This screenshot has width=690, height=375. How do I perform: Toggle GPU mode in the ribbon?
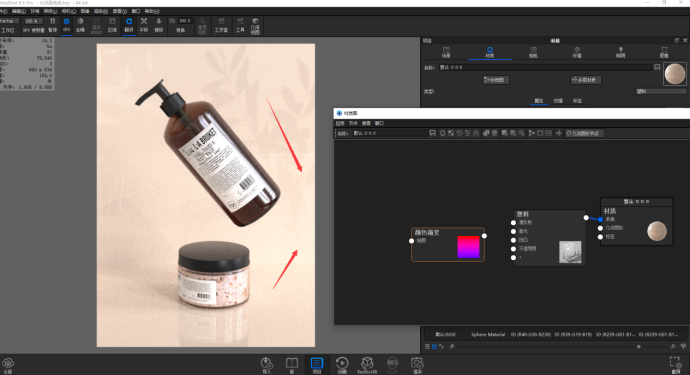pyautogui.click(x=66, y=25)
